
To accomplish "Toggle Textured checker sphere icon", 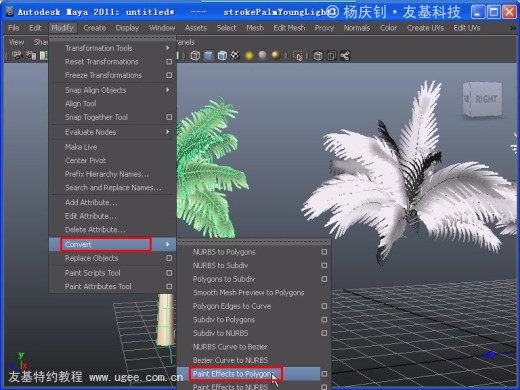I will [235, 55].
